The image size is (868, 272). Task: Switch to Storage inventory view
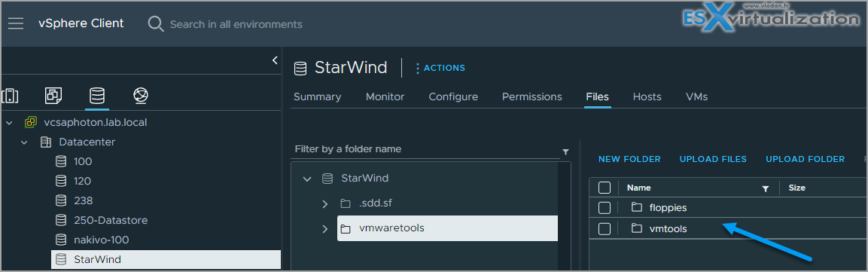(x=97, y=96)
